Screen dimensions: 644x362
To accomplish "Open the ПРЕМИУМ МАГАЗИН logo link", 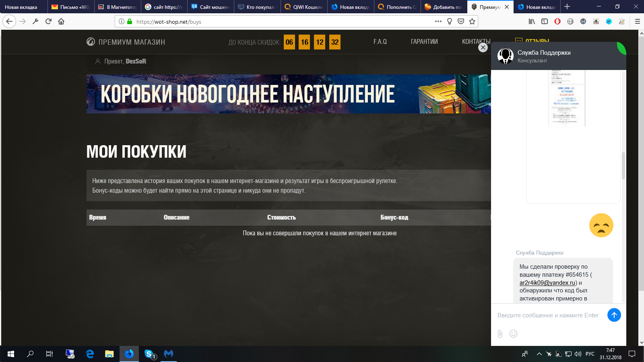I will (x=126, y=42).
